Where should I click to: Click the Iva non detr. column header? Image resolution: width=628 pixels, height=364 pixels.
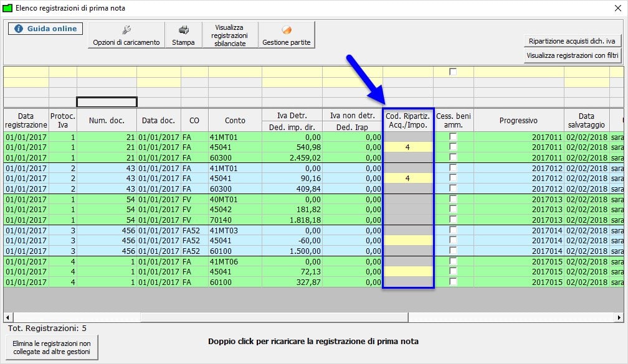click(353, 115)
